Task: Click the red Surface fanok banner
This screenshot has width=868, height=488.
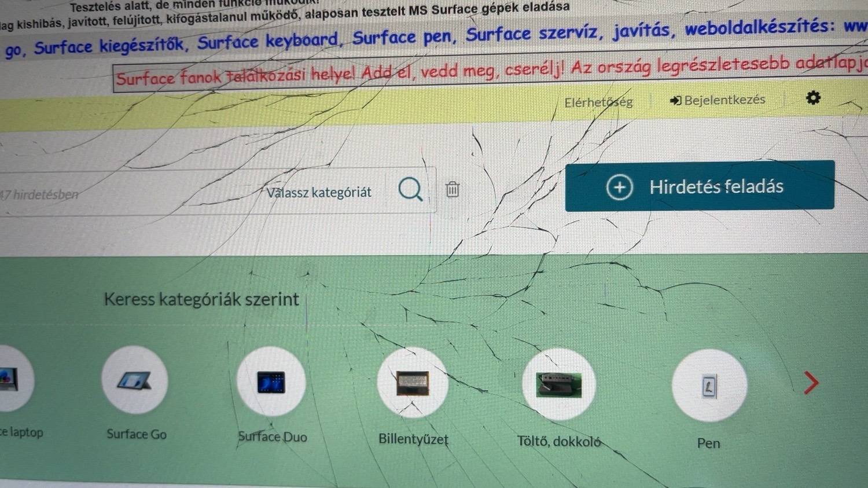Action: (x=491, y=70)
